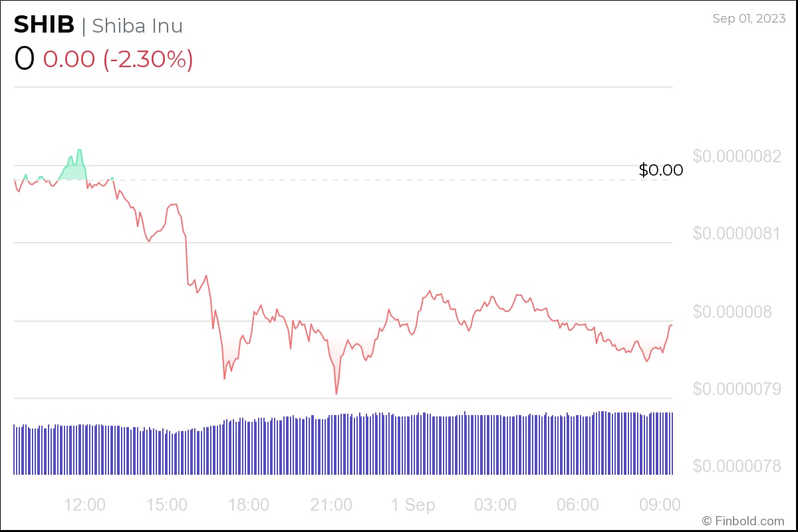Click the 06:00 time axis marker
This screenshot has width=798, height=532.
click(x=577, y=505)
